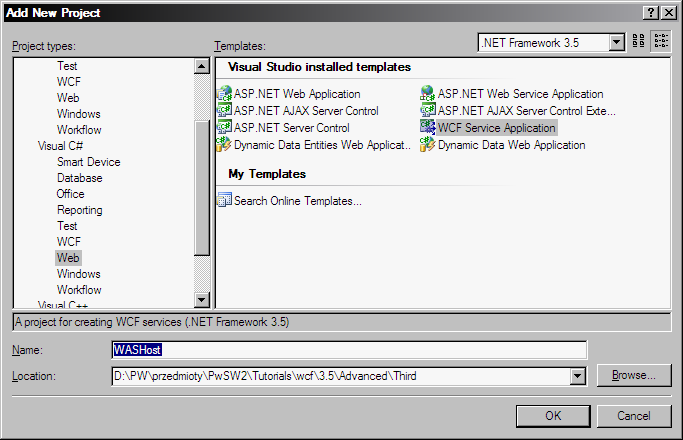Screen dimensions: 683x440
Task: Select the ASP.NET AJAX Server Control Extender icon
Action: (x=428, y=110)
